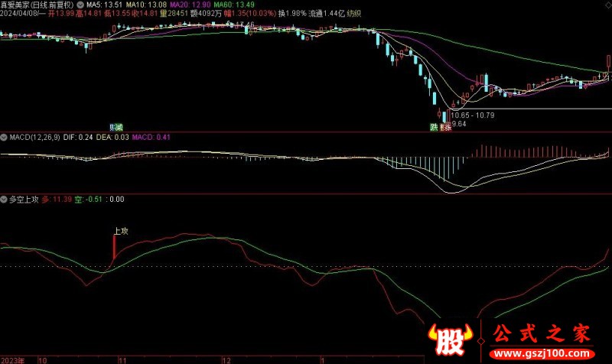Click the circle icon beside 真爱美家 title

tap(81, 5)
